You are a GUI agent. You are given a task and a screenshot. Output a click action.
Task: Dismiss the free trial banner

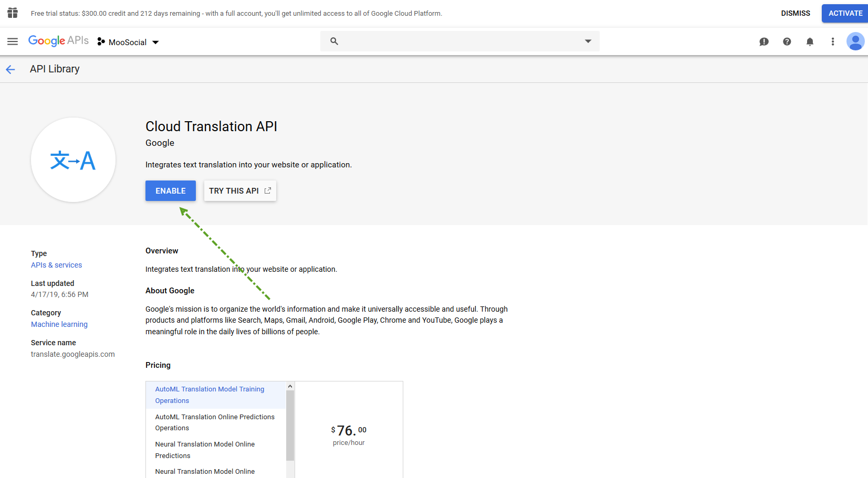coord(796,13)
